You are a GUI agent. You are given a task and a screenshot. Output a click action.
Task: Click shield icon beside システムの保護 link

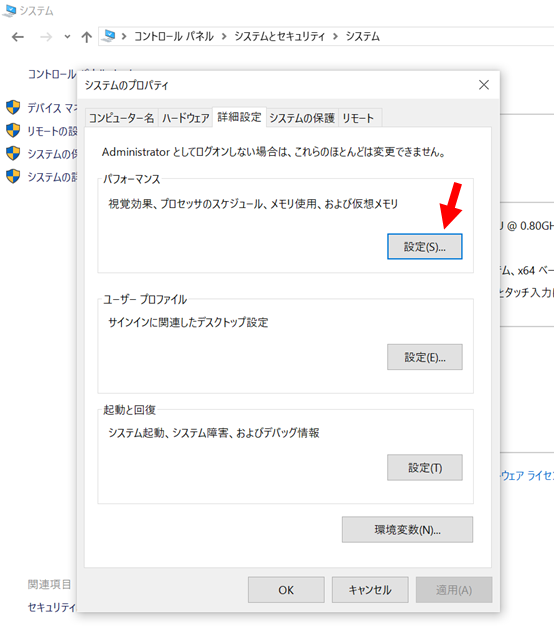pyautogui.click(x=13, y=153)
